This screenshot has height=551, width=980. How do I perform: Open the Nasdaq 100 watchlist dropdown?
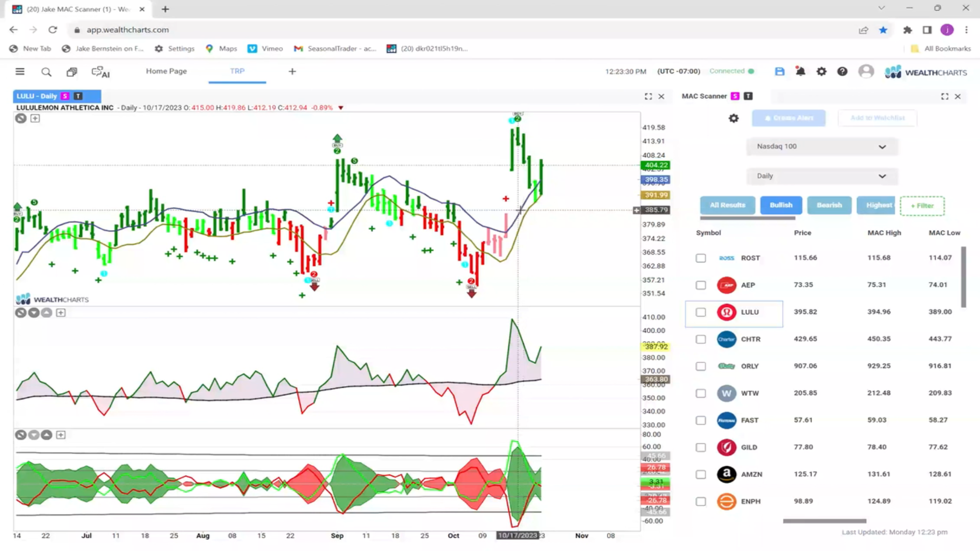822,146
